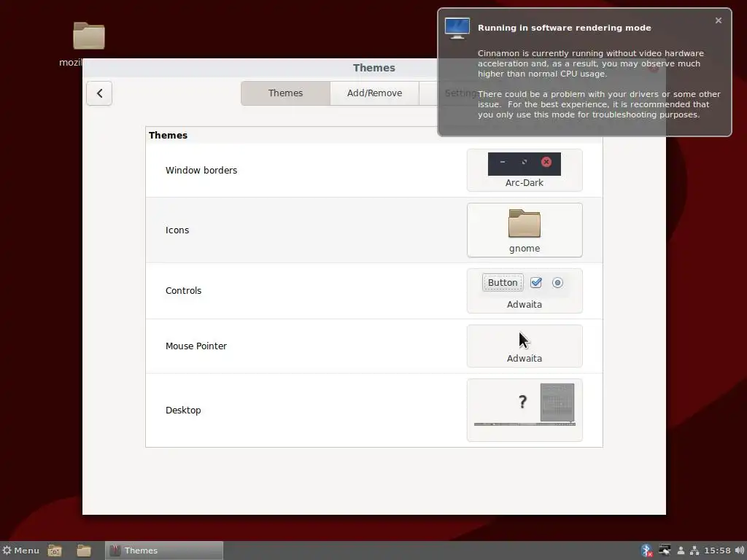Change the Arc-Dark window borders theme
The height and width of the screenshot is (560, 747).
click(525, 171)
